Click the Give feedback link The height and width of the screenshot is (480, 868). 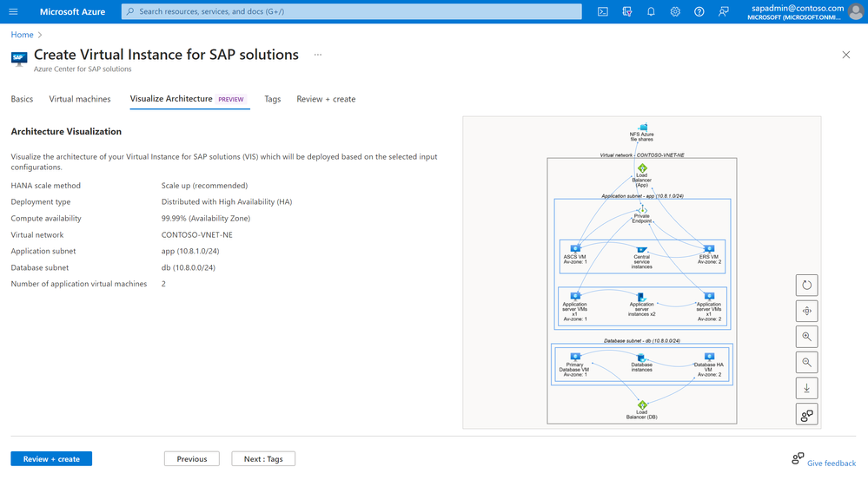coord(831,463)
